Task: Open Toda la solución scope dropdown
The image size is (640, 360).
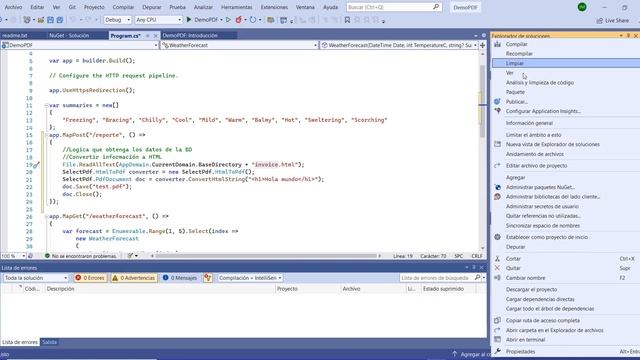Action: point(36,278)
